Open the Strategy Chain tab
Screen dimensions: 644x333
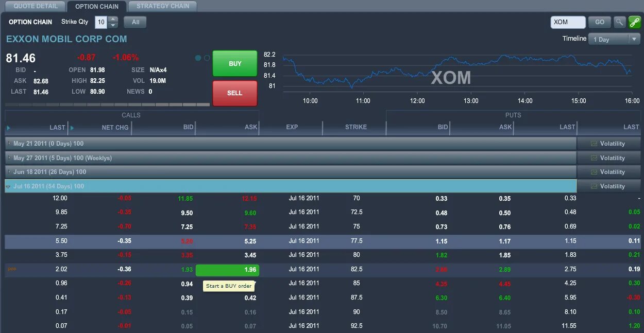[163, 6]
